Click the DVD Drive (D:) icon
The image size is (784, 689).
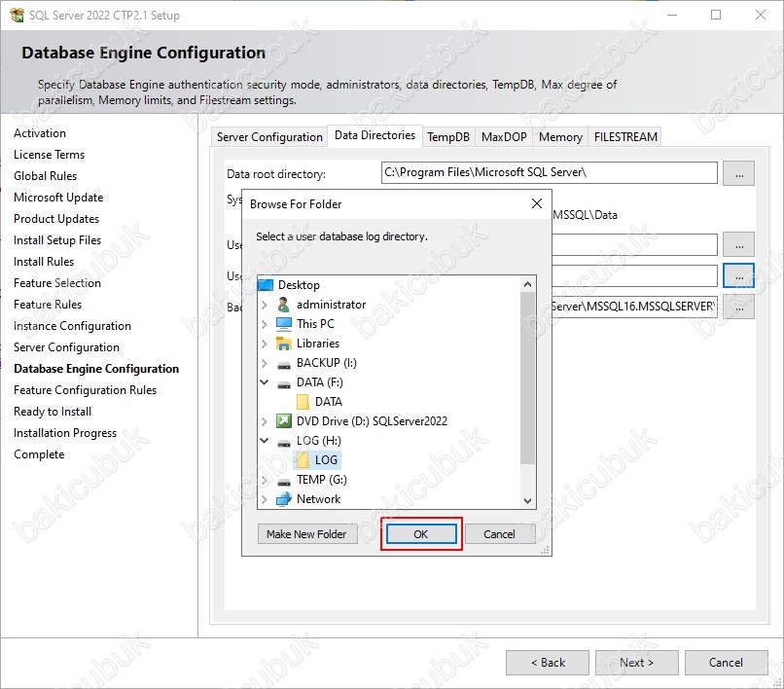283,421
